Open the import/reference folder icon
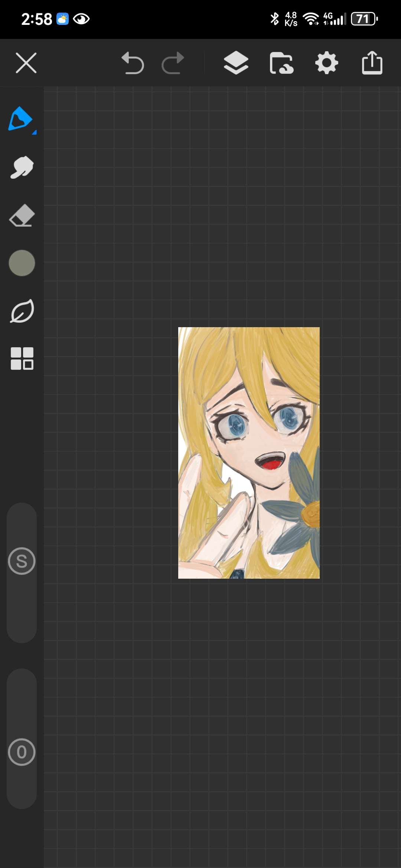Image resolution: width=401 pixels, height=868 pixels. tap(281, 63)
